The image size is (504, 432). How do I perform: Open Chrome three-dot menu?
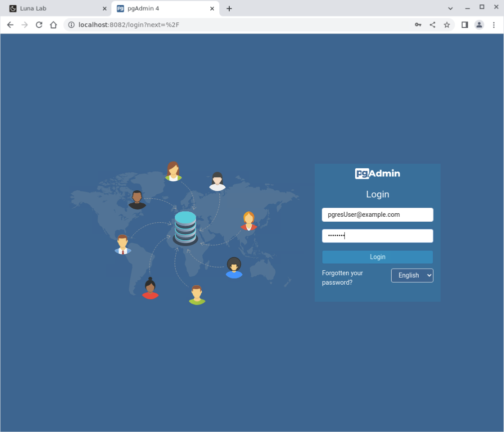pos(494,25)
